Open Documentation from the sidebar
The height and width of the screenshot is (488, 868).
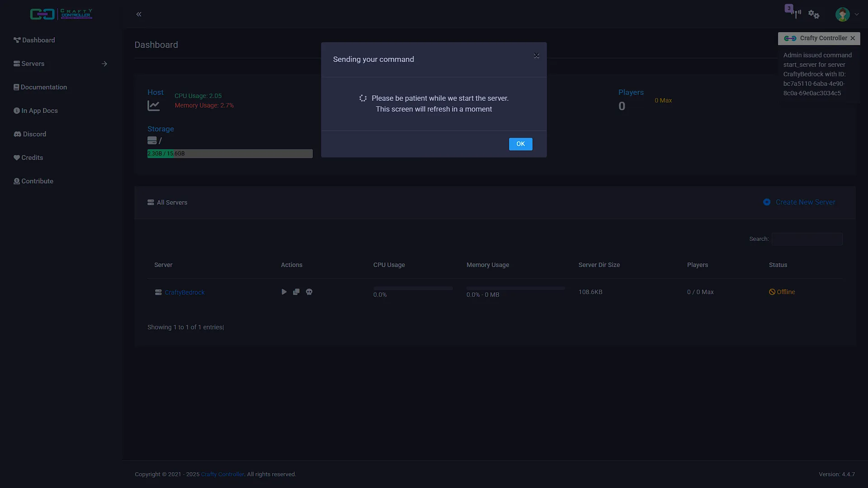pos(40,87)
